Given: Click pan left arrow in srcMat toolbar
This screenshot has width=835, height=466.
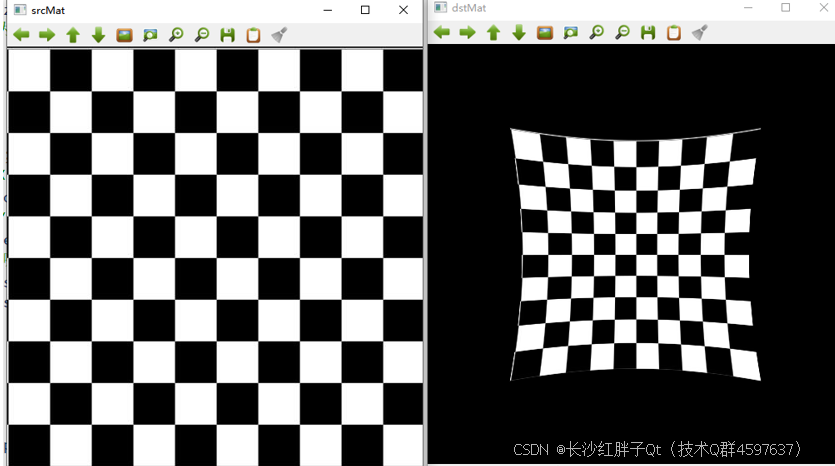Looking at the screenshot, I should [x=21, y=35].
